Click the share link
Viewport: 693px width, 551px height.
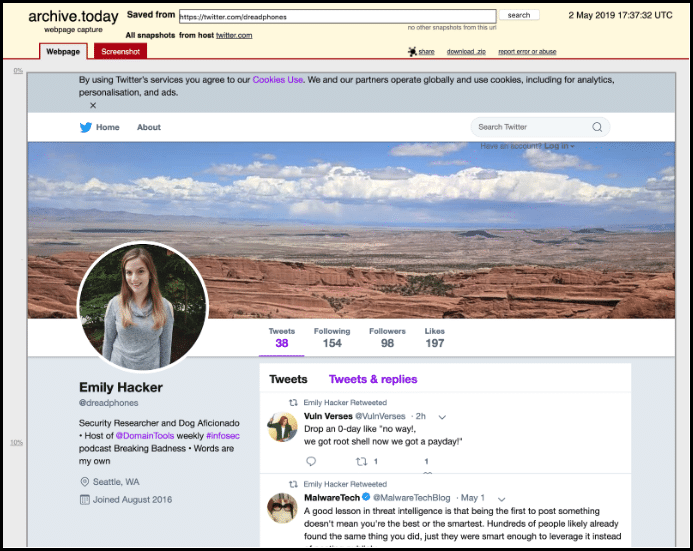coord(426,52)
